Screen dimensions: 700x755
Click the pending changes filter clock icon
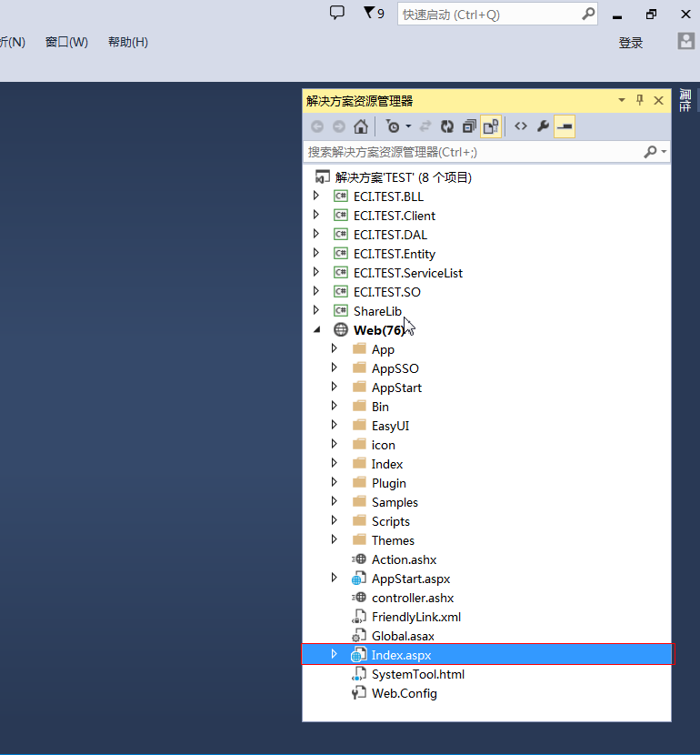[393, 126]
